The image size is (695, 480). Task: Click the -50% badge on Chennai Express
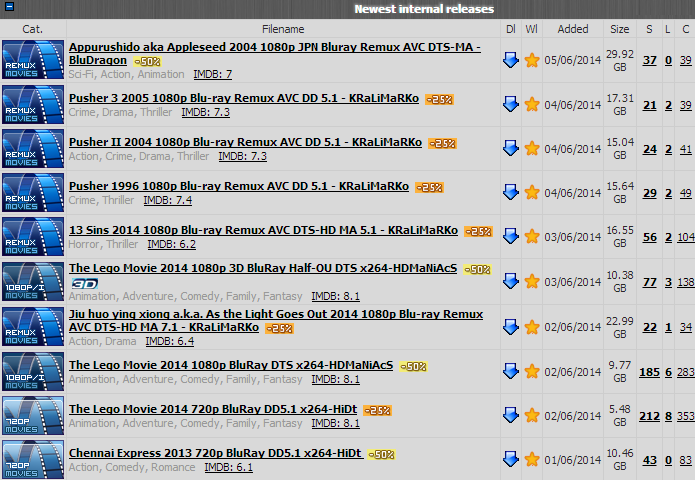pyautogui.click(x=381, y=455)
